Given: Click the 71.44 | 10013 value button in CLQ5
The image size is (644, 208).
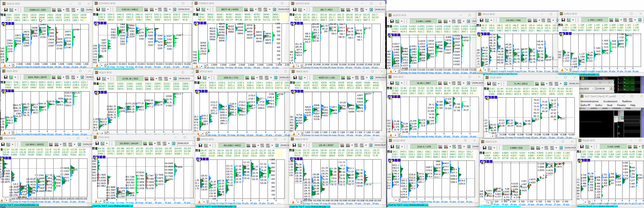Looking at the screenshot, I should click(521, 83).
